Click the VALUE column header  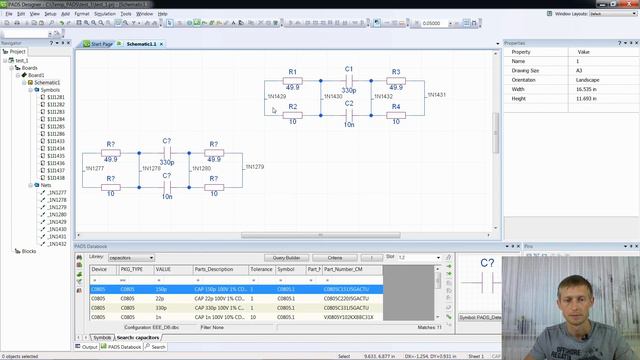tap(173, 269)
